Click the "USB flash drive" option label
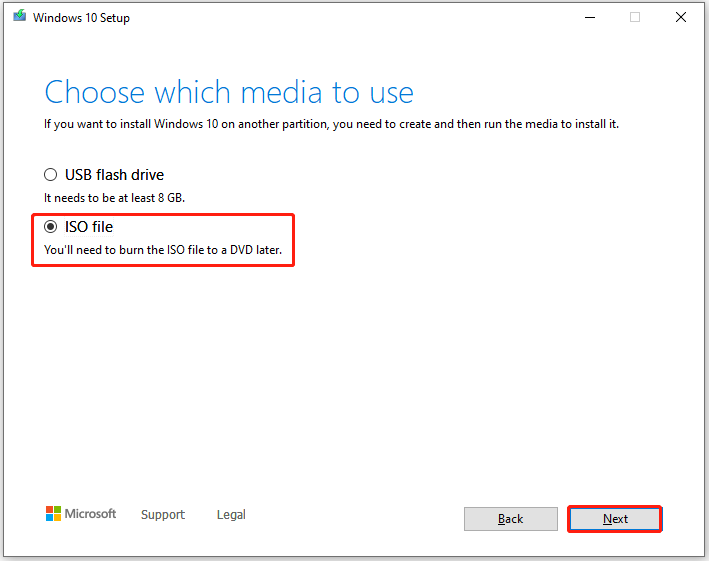The width and height of the screenshot is (709, 561). coord(114,175)
